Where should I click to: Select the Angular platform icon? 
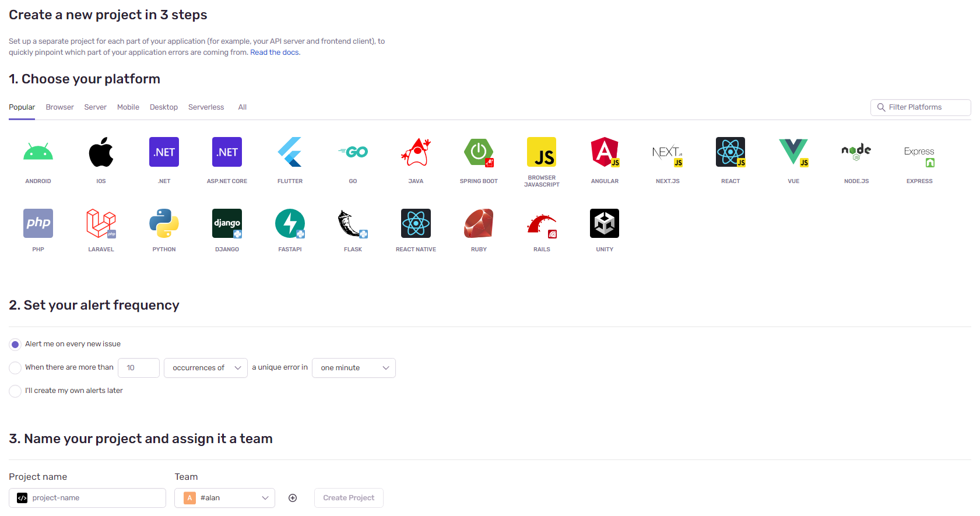(605, 152)
